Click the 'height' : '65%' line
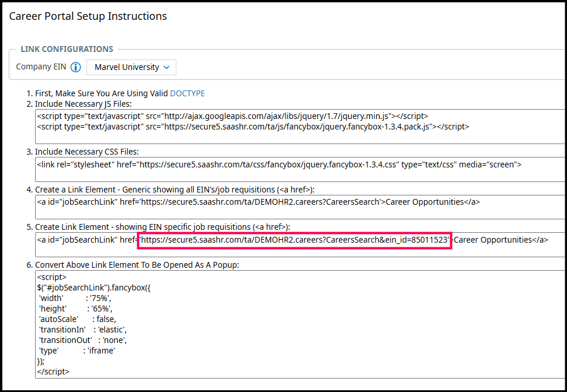The height and width of the screenshot is (392, 567). (75, 309)
